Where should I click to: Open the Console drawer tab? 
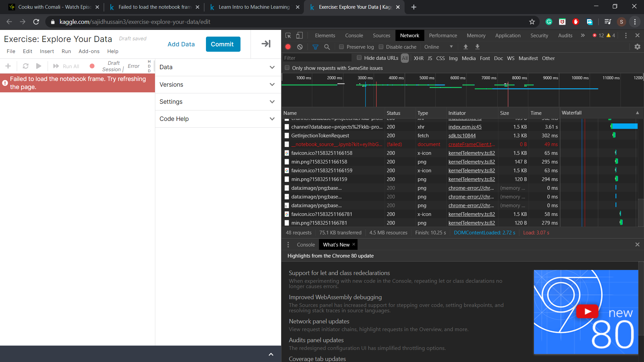pyautogui.click(x=306, y=245)
